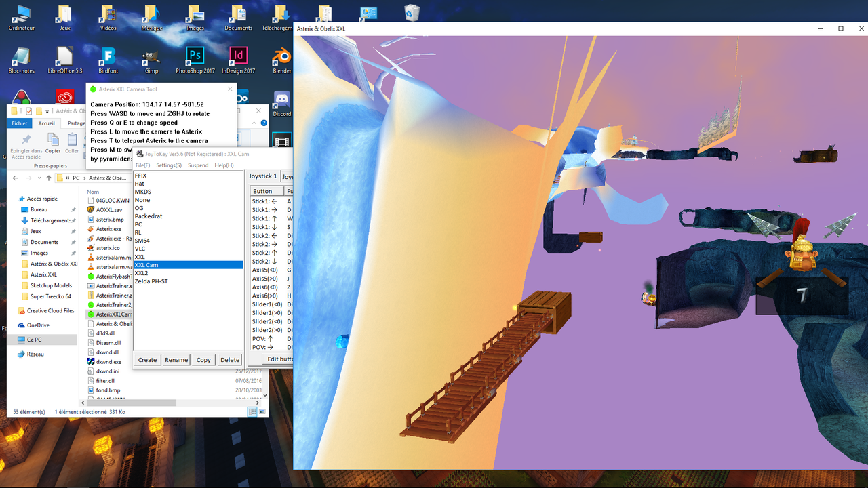
Task: Open the Help(H) menu in JoyToKey
Action: pyautogui.click(x=224, y=165)
